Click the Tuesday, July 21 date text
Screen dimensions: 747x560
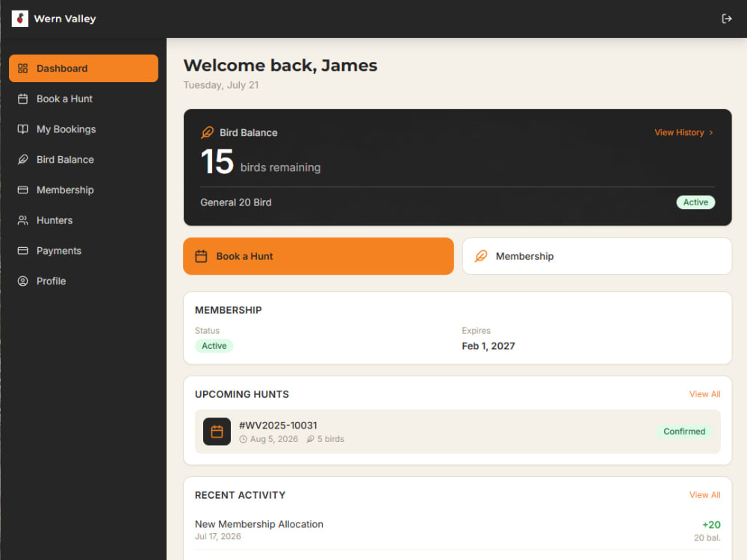(221, 85)
